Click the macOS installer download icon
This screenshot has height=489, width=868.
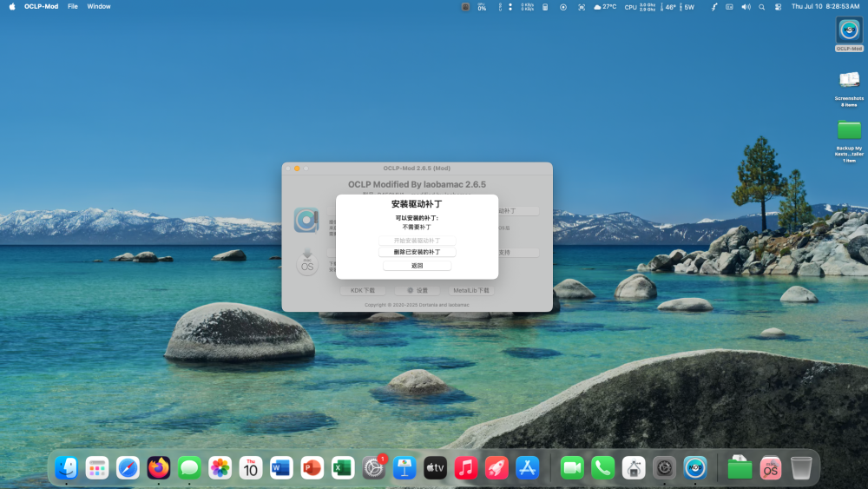point(306,262)
